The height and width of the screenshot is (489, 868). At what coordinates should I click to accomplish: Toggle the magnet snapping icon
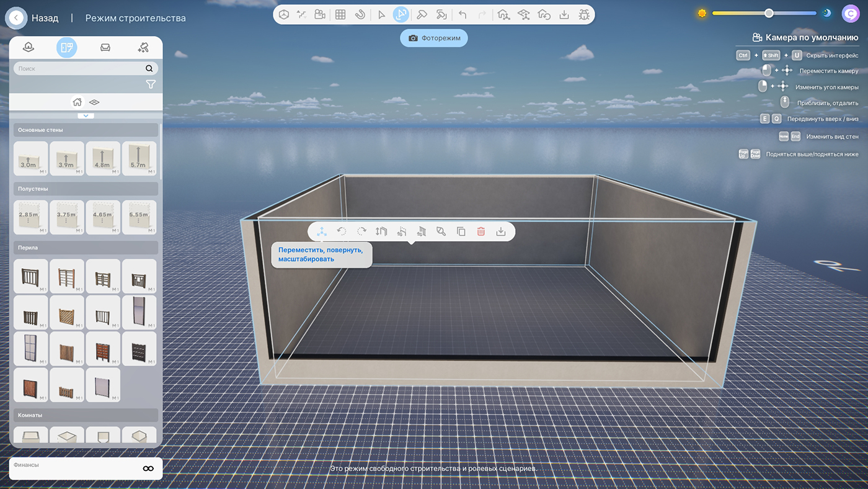click(359, 14)
